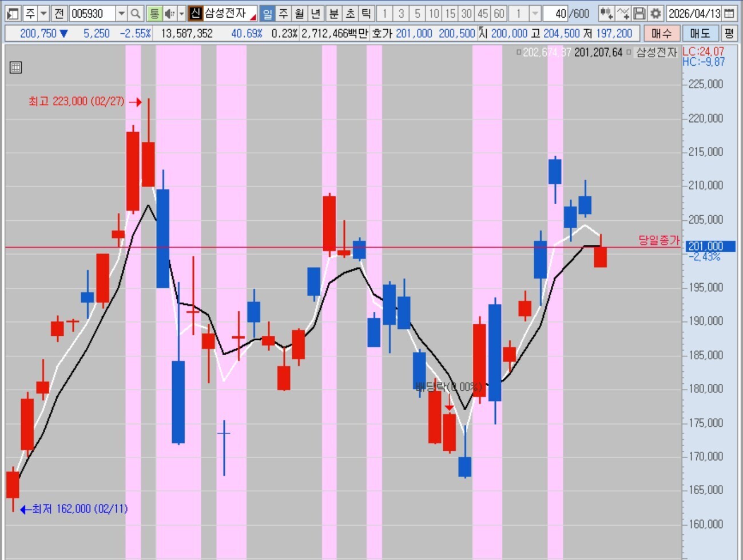Viewport: 743px width, 560px height.
Task: Expand the 주 type dropdown arrow
Action: 43,13
